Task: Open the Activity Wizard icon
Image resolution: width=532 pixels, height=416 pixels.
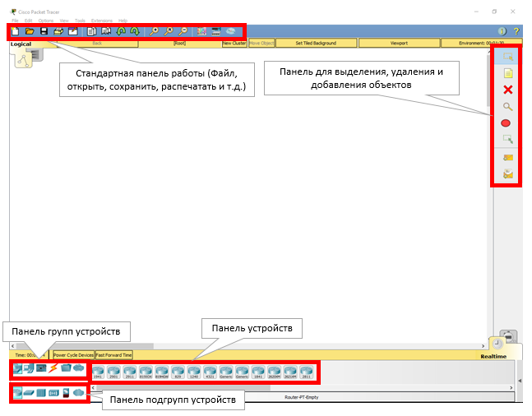Action: coord(73,31)
